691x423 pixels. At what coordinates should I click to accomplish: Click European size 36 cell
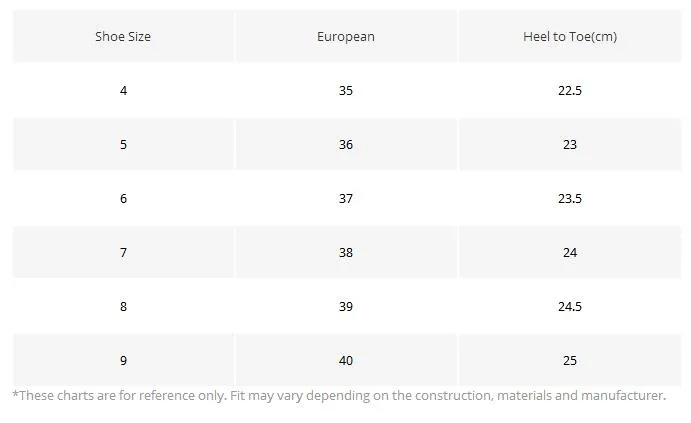(x=346, y=145)
